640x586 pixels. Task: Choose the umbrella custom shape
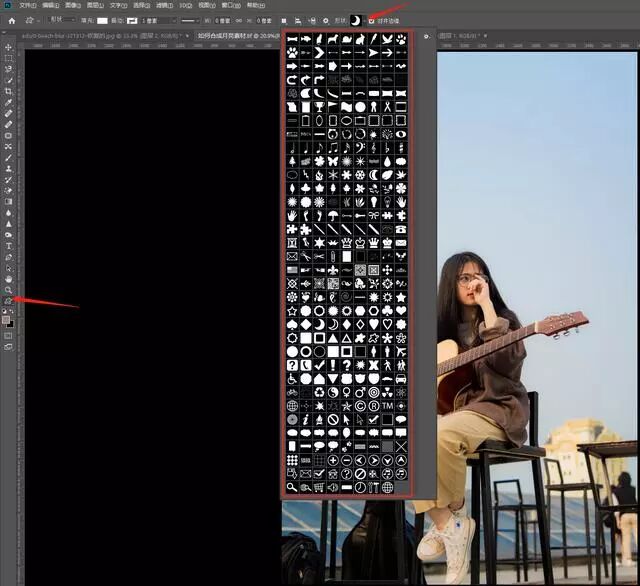click(333, 215)
